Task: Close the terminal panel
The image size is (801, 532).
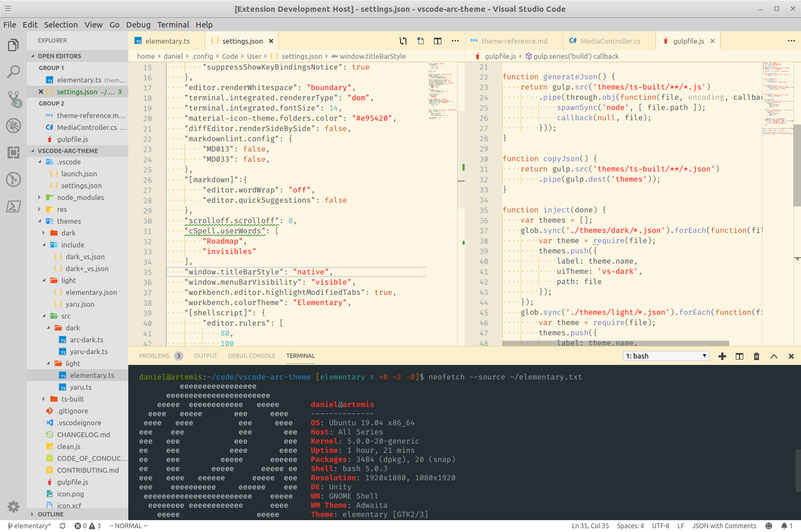Action: tap(791, 356)
